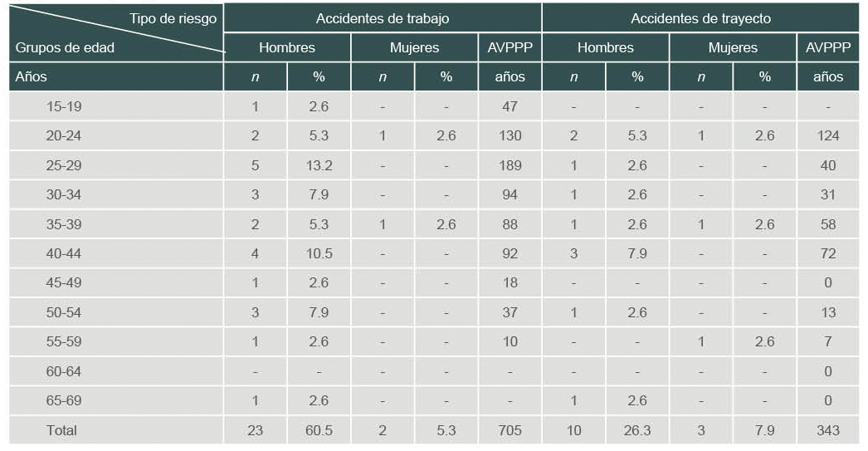Click the 'Accidentes de trabajo' column header
This screenshot has width=868, height=451.
tap(382, 18)
